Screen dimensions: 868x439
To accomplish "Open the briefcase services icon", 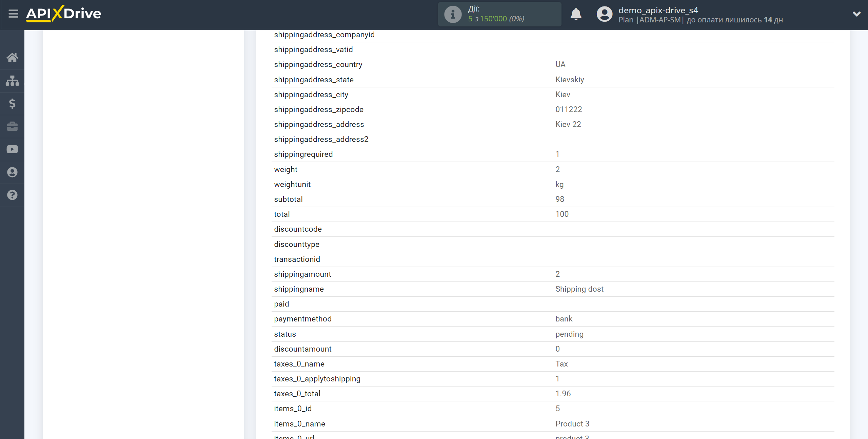I will 12,126.
